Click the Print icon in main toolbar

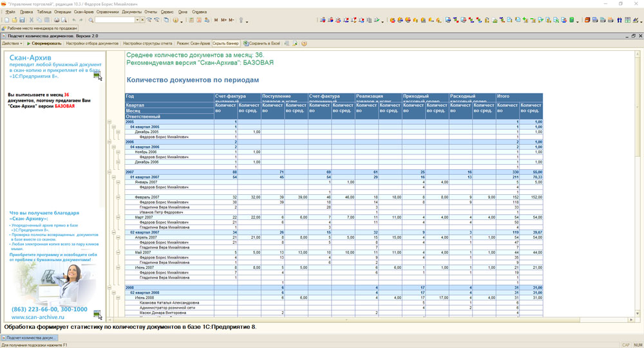coord(57,20)
